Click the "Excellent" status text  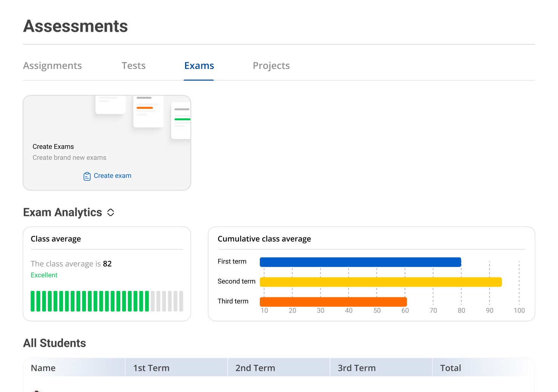tap(44, 275)
